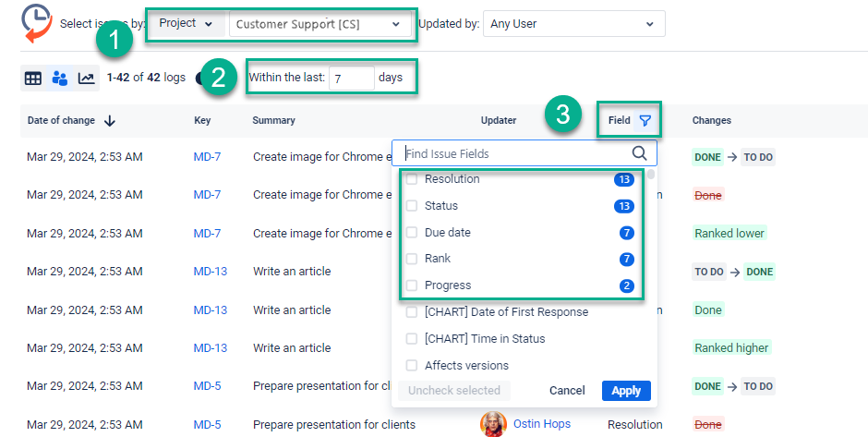This screenshot has height=437, width=868.
Task: Click the Apply button
Action: [626, 391]
